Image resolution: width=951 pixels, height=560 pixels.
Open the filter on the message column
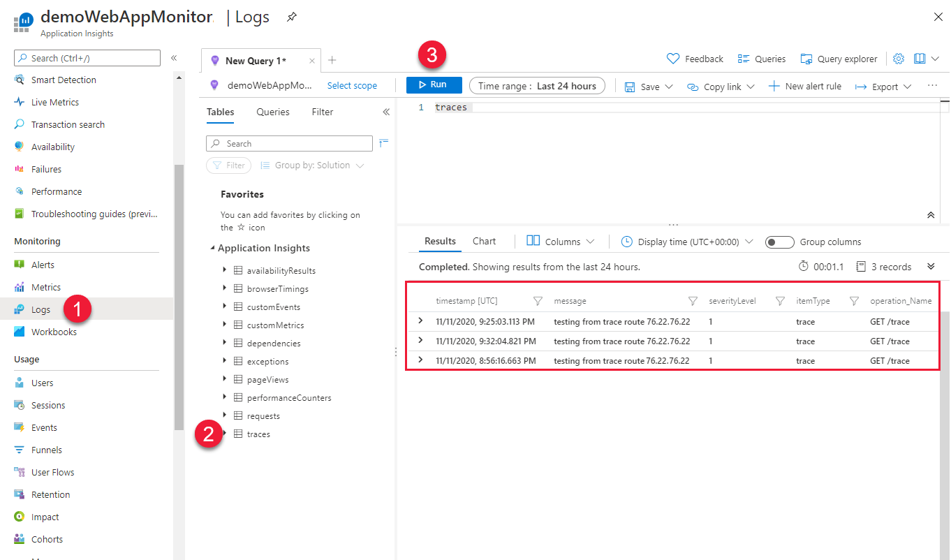[x=692, y=300]
